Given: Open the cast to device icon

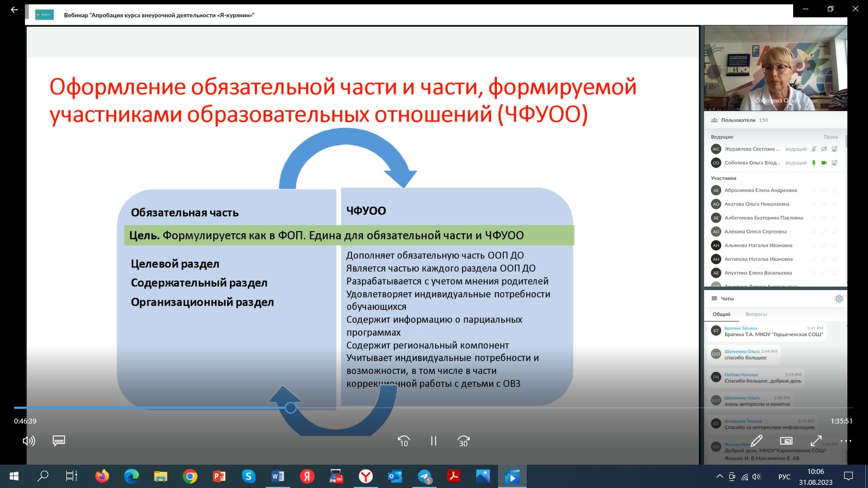Looking at the screenshot, I should [x=786, y=441].
